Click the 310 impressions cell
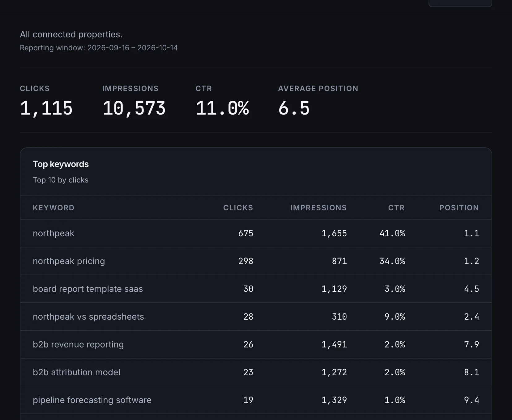 click(339, 317)
